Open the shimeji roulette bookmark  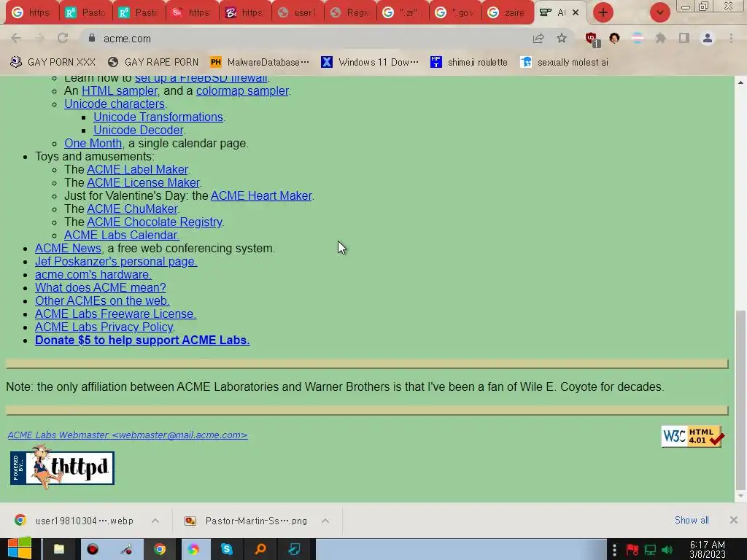(469, 63)
